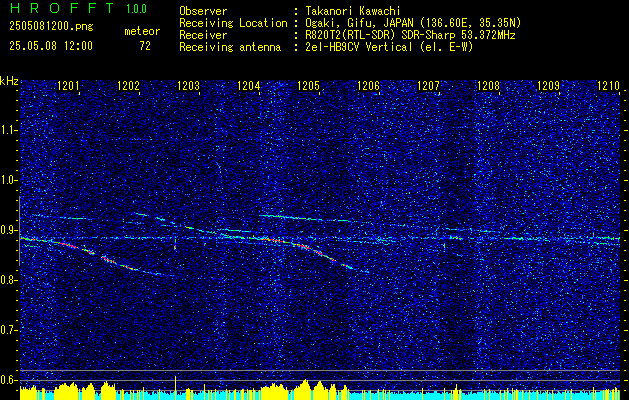Click the 1204 time marker
The height and width of the screenshot is (400, 629).
249,85
